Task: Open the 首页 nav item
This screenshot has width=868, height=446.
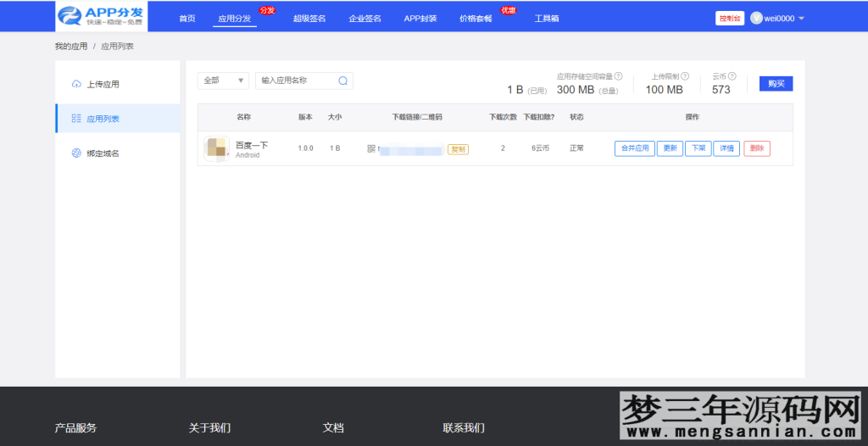Action: click(187, 19)
